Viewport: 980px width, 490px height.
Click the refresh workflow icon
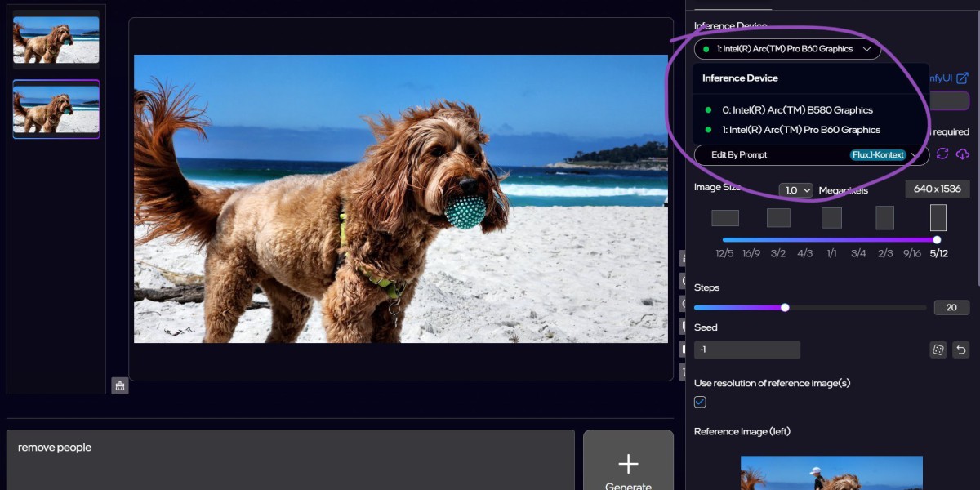[942, 154]
